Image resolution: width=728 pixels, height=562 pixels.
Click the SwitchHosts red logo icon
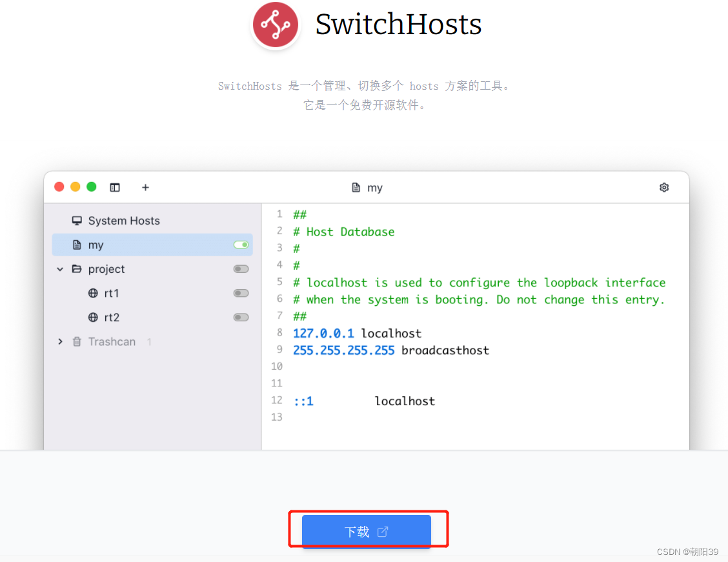276,24
